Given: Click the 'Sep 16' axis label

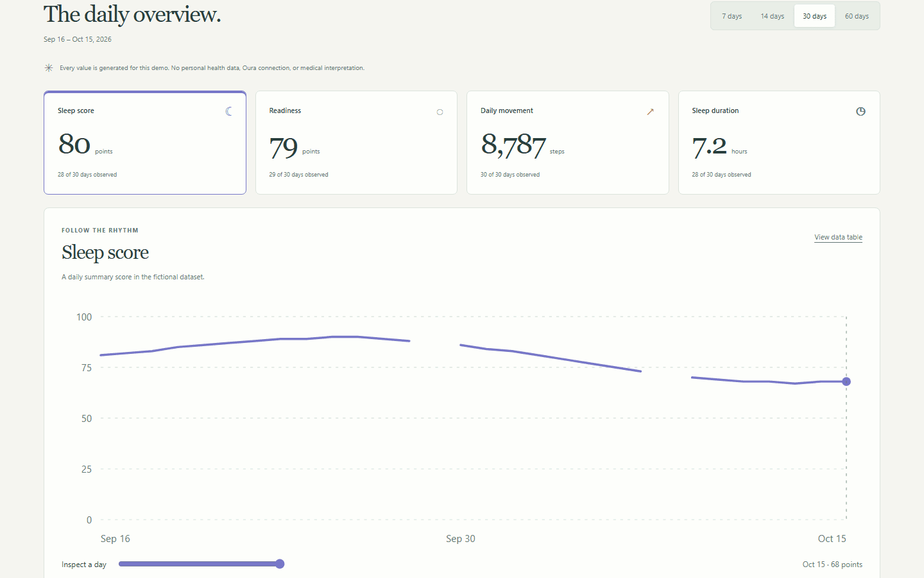Looking at the screenshot, I should point(116,539).
